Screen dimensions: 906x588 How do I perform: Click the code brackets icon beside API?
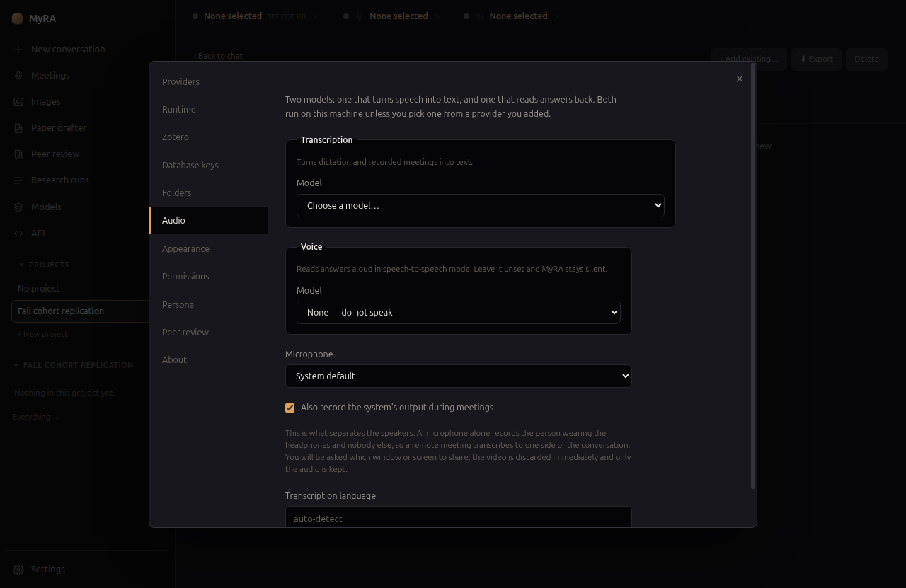tap(18, 234)
